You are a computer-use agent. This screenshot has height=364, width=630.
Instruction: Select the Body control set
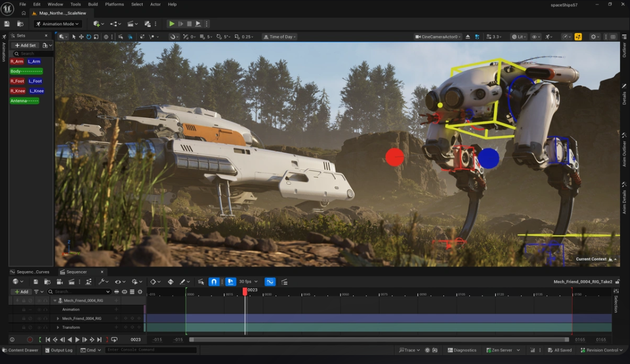coord(26,72)
